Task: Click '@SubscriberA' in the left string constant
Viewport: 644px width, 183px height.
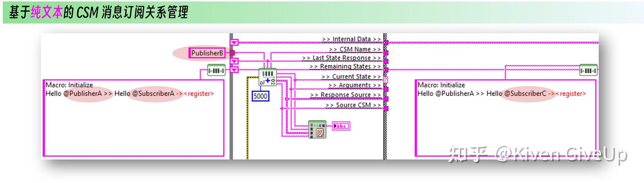Action: pos(153,94)
